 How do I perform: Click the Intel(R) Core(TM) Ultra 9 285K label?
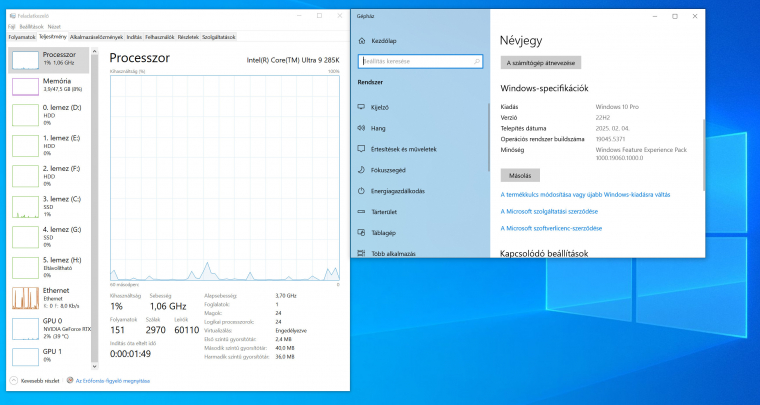coord(293,60)
